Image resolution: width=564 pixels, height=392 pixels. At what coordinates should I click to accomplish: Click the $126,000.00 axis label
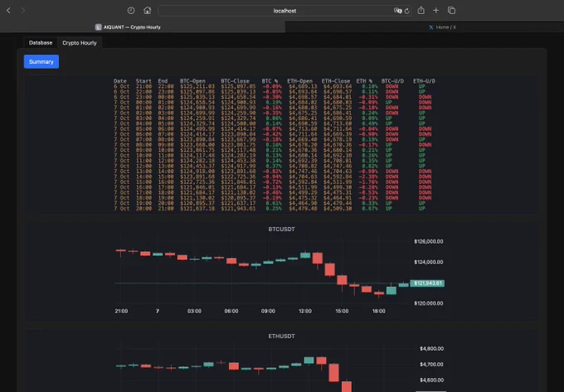pyautogui.click(x=429, y=241)
